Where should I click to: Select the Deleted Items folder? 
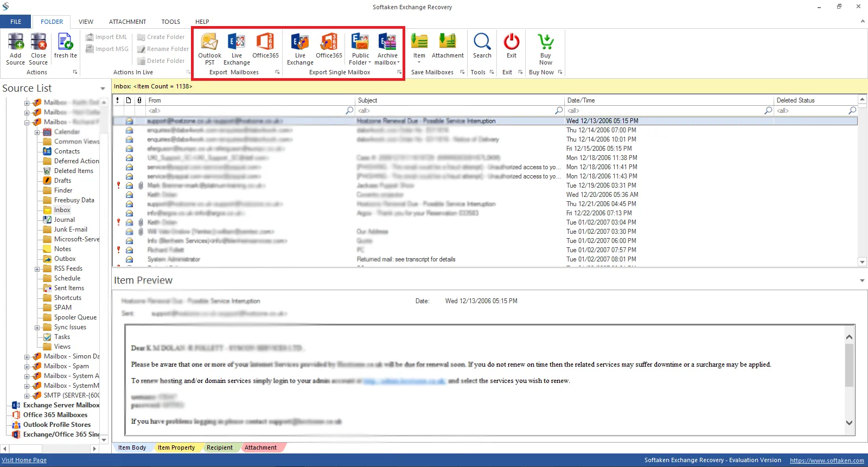(x=73, y=171)
